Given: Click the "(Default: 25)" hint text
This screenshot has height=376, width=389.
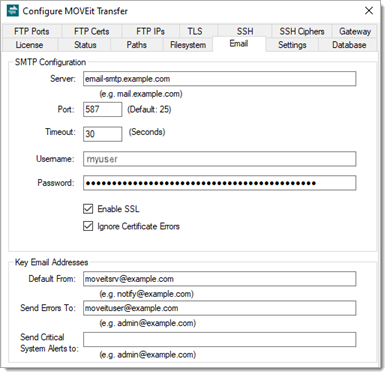Looking at the screenshot, I should [149, 109].
